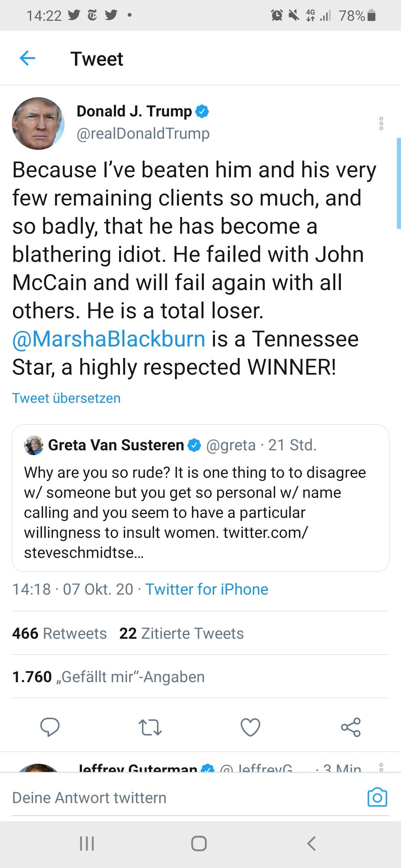Viewport: 401px width, 868px height.
Task: Open camera icon in reply bar
Action: click(377, 797)
